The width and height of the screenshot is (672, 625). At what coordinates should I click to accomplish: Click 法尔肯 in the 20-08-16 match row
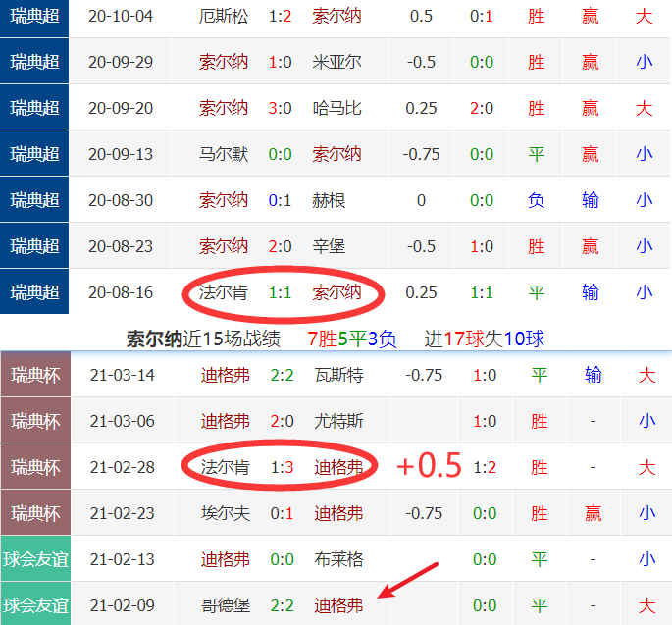click(x=223, y=292)
